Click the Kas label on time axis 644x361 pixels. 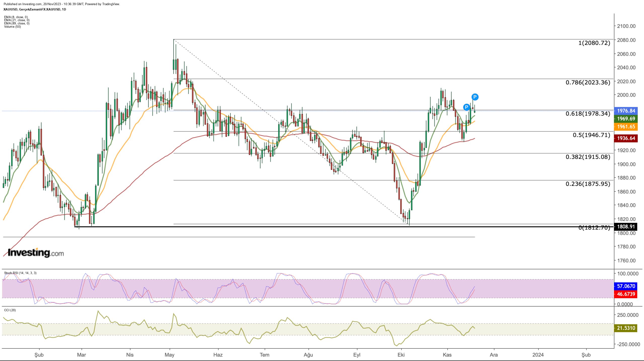[447, 355]
